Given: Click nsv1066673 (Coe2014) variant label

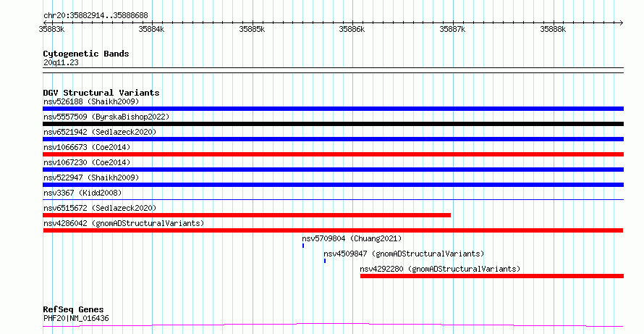Looking at the screenshot, I should 87,147.
